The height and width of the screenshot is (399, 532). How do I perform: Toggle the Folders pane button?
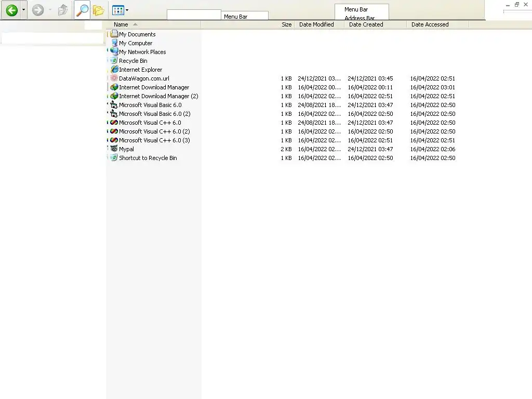coord(98,10)
